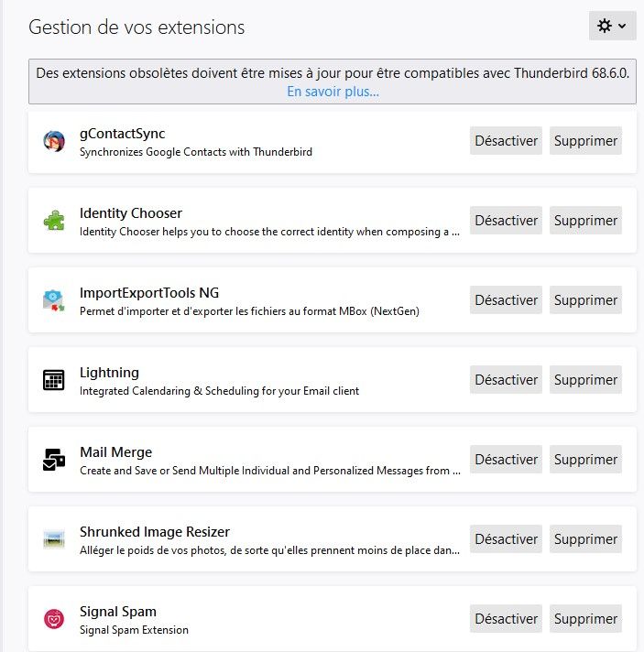Viewport: 644px width, 652px height.
Task: Select the Lightning extension title
Action: 109,373
